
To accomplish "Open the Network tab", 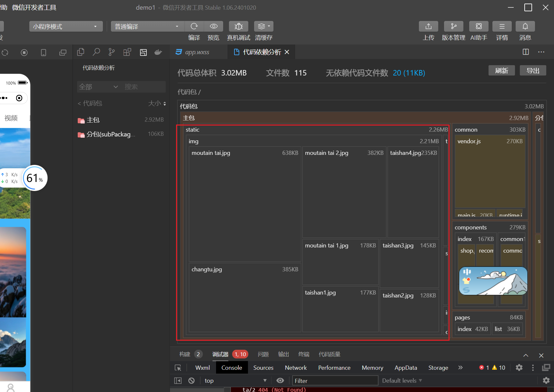I will point(296,368).
